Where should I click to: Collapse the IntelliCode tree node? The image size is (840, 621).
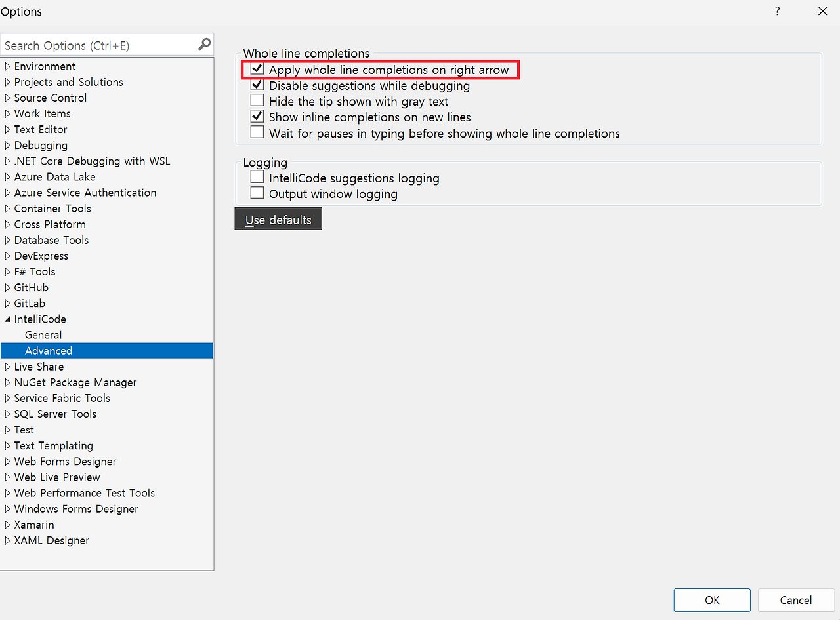[x=7, y=319]
